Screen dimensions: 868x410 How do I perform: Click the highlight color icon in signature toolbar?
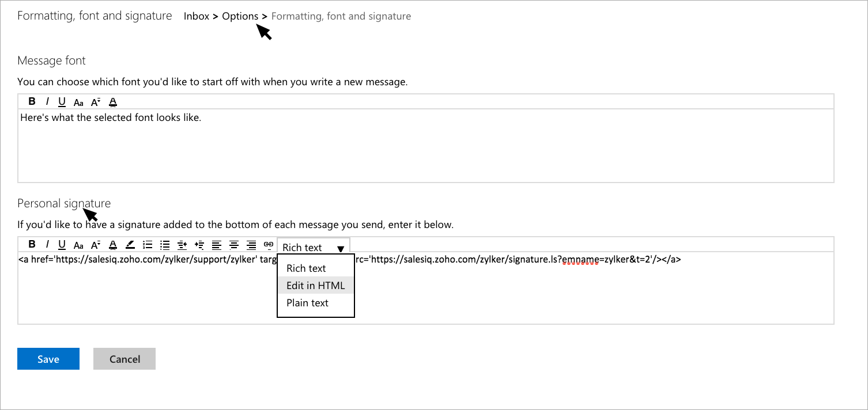[x=130, y=245]
